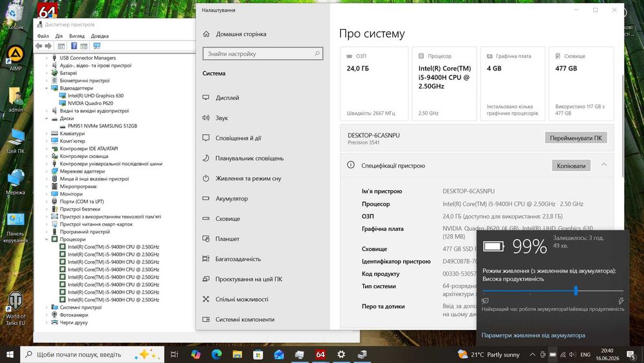Click the battery icon in system tray
644x363 pixels.
click(x=553, y=355)
